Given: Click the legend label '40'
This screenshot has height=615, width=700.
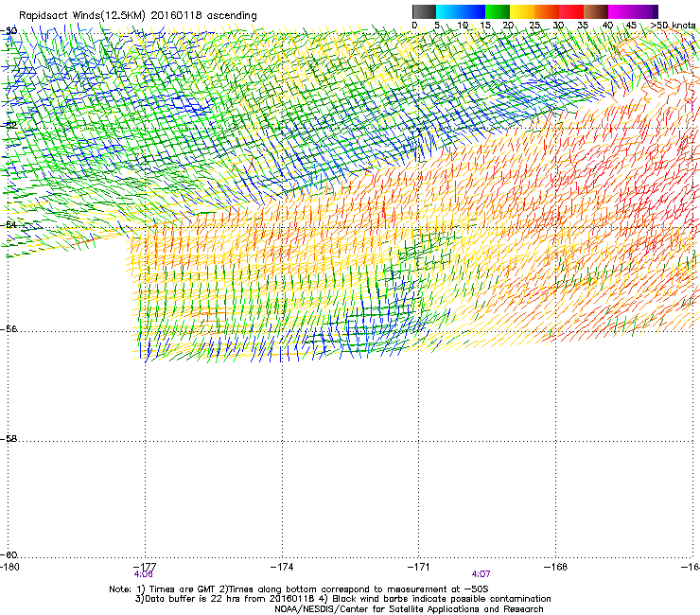Looking at the screenshot, I should [607, 26].
